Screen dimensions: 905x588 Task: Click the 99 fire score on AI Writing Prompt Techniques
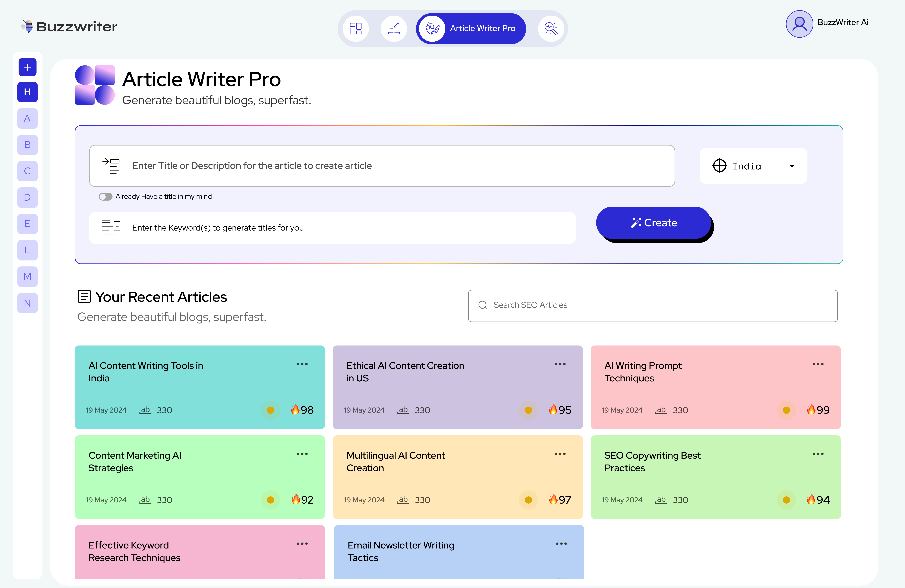pyautogui.click(x=818, y=410)
